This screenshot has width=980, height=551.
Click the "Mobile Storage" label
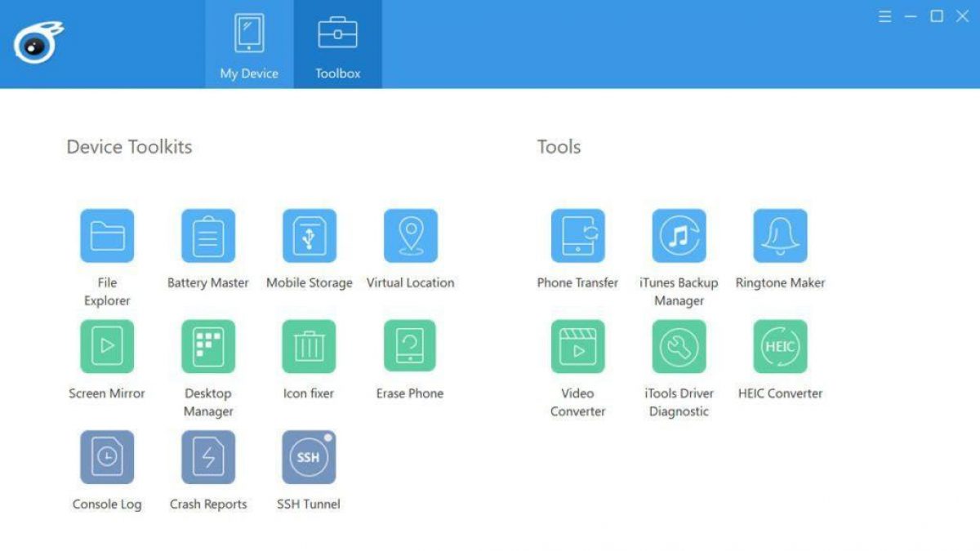310,282
